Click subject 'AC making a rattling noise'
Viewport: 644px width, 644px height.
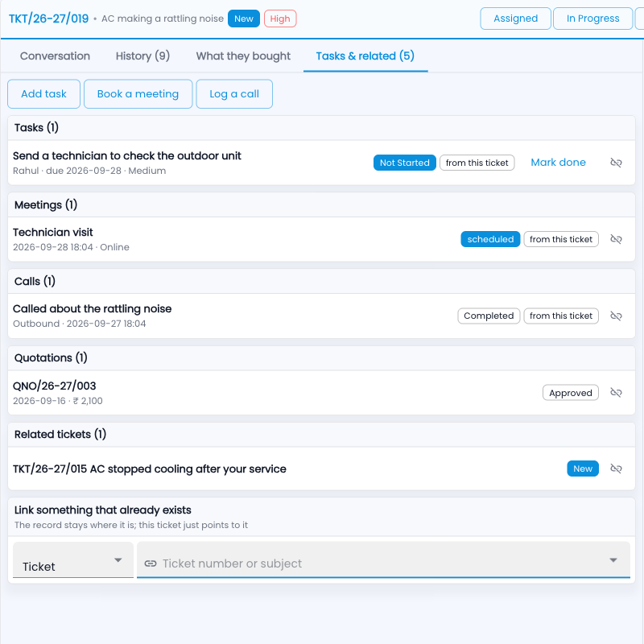[x=163, y=19]
